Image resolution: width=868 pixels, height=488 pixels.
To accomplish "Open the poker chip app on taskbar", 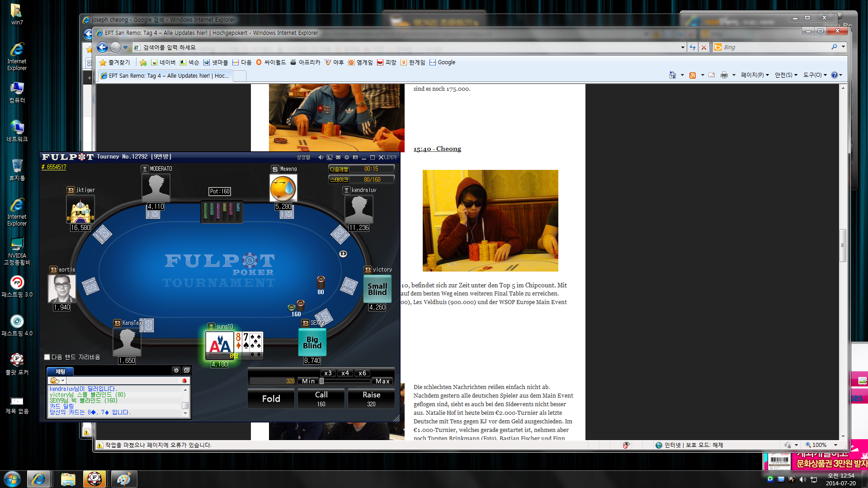I will click(94, 479).
